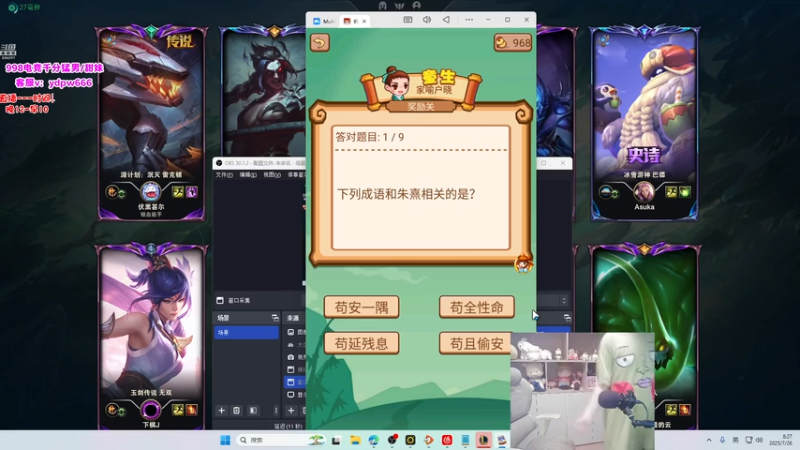This screenshot has height=450, width=800.
Task: Click Asuka's summoner avatar icon
Action: (x=644, y=192)
